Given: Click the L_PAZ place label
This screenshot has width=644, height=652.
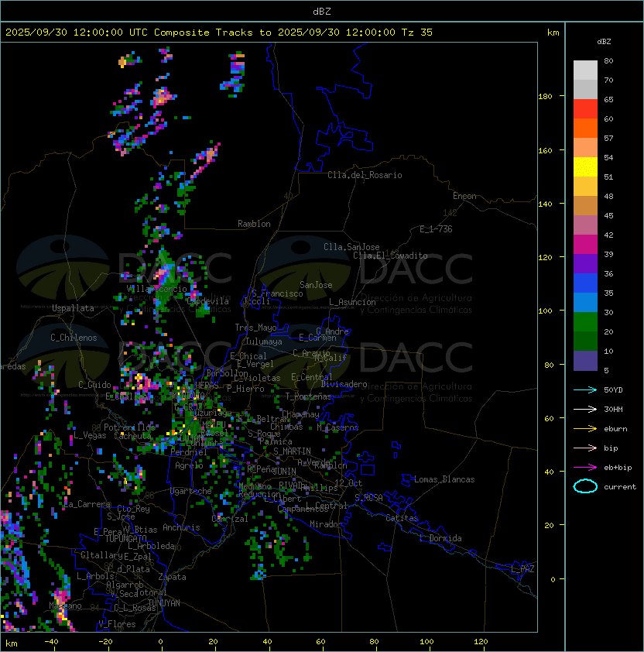Looking at the screenshot, I should [522, 569].
